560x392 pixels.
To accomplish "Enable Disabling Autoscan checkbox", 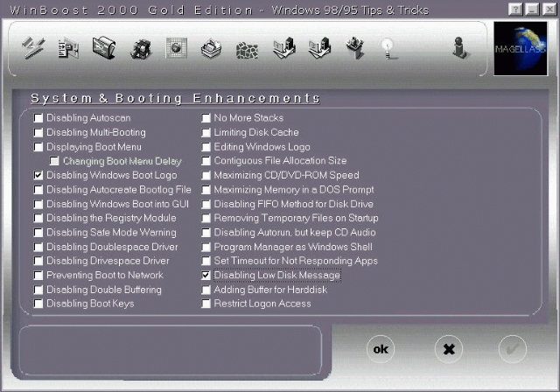I will [38, 118].
